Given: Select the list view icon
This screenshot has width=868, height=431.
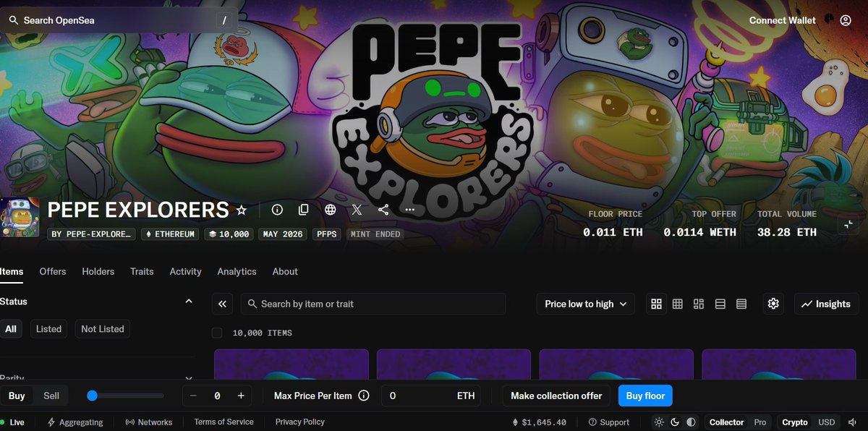Looking at the screenshot, I should point(720,304).
